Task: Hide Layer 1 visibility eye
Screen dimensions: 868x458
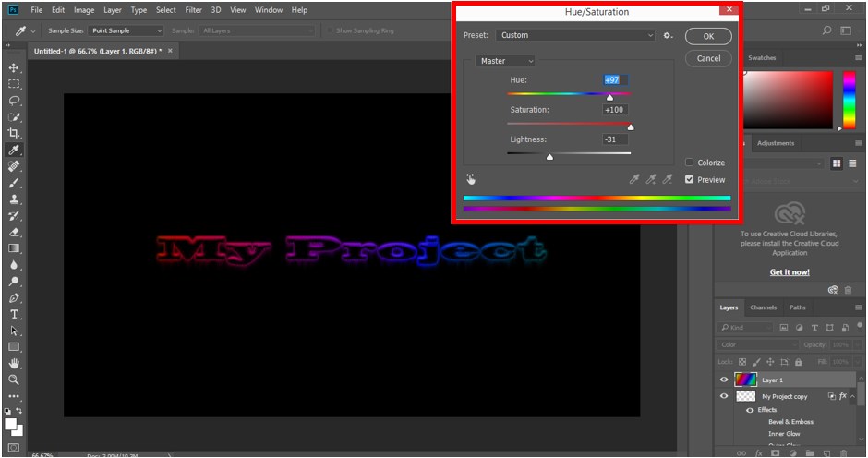Action: [x=724, y=380]
